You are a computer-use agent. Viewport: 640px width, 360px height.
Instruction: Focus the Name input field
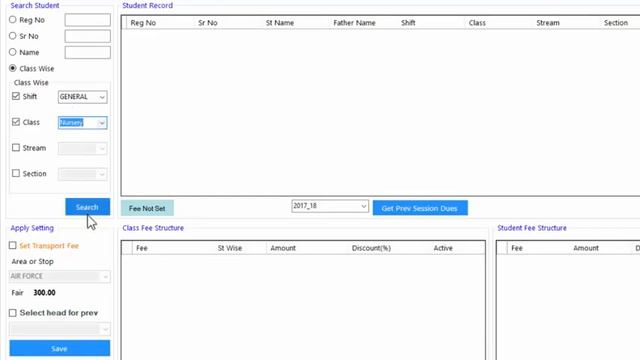[87, 52]
